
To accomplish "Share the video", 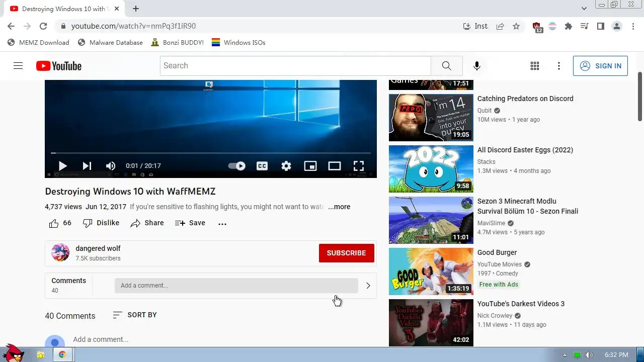I will pos(147,223).
